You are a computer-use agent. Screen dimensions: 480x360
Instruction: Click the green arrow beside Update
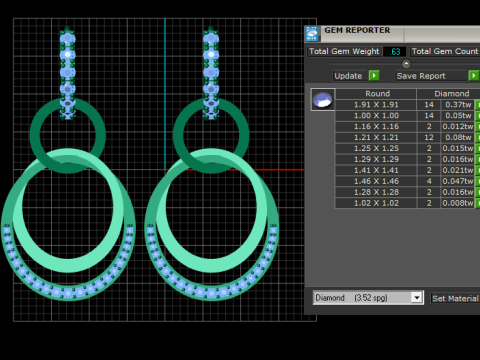point(374,76)
